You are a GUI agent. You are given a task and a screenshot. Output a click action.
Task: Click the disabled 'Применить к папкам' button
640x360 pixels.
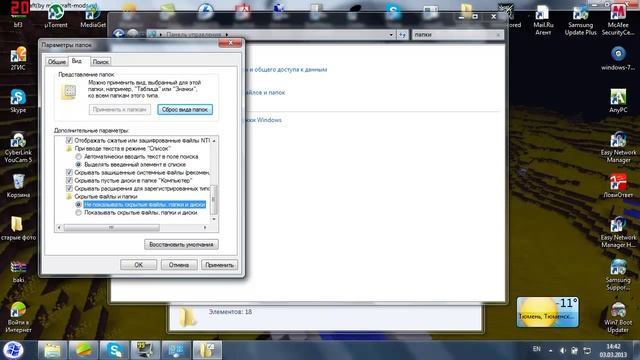coord(120,109)
